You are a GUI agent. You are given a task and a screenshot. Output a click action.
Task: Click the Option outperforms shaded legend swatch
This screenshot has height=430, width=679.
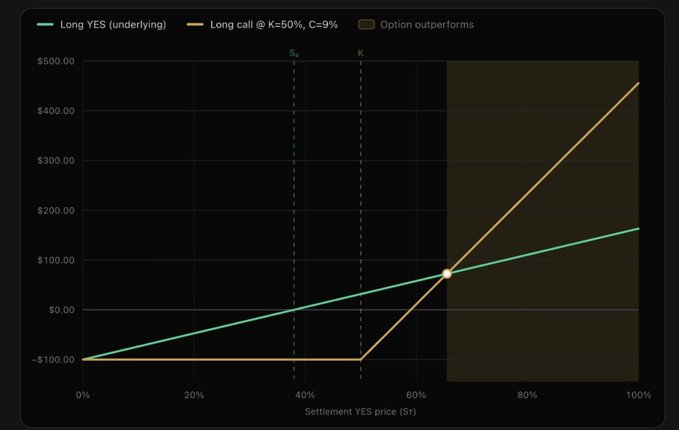pyautogui.click(x=366, y=25)
